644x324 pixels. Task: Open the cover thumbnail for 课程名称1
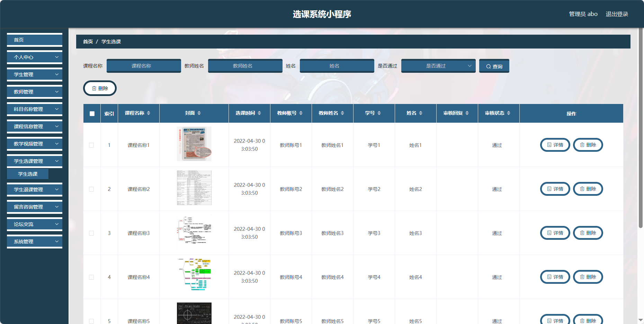tap(194, 144)
